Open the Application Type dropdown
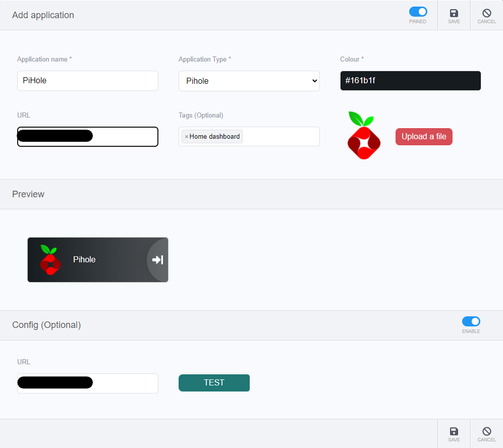503x448 pixels. [249, 81]
